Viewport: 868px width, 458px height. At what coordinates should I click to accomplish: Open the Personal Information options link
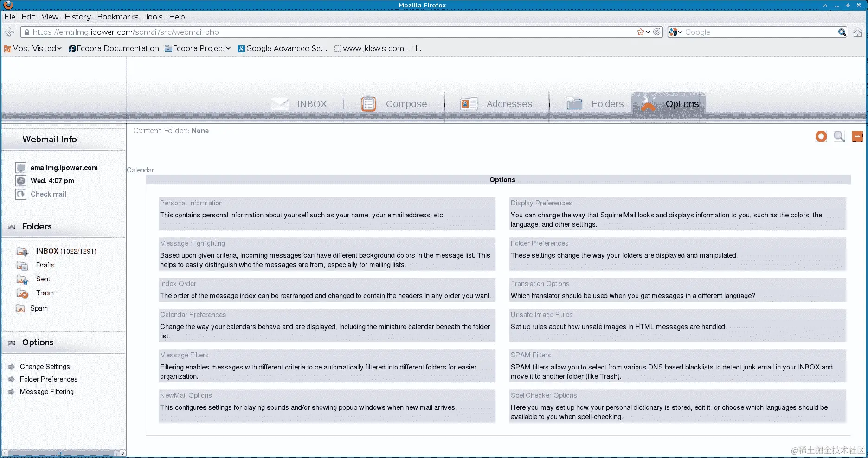(191, 203)
